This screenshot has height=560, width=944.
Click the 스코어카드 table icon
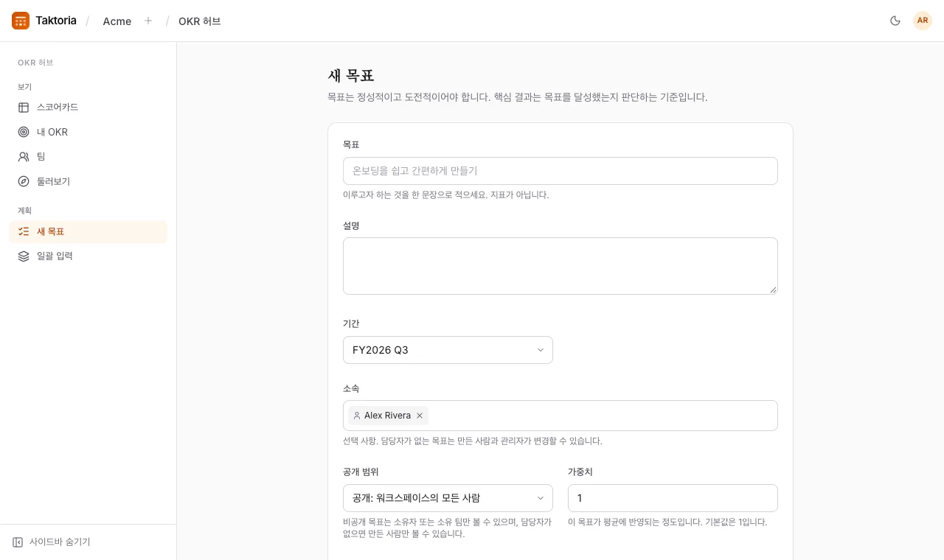pos(24,108)
